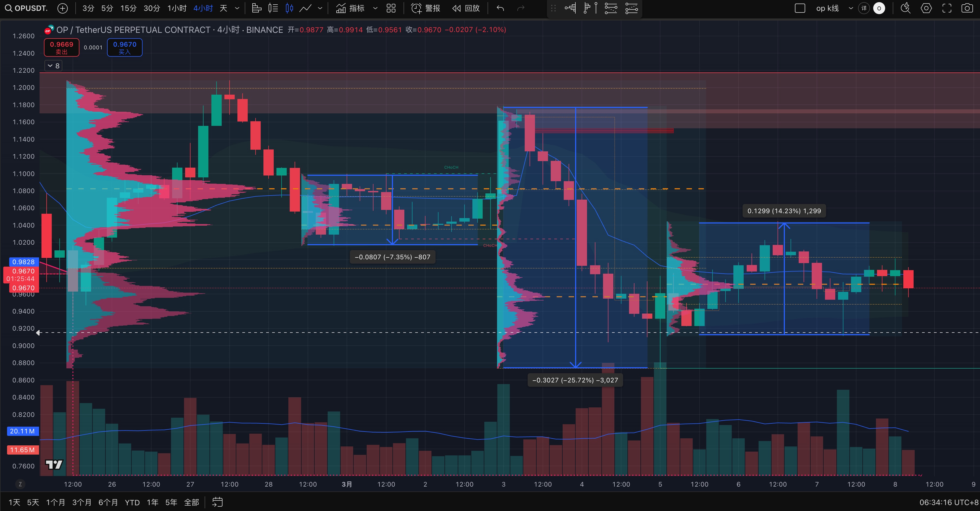Open the op k线 layout dropdown
Screen dimensions: 980x511
(x=851, y=8)
